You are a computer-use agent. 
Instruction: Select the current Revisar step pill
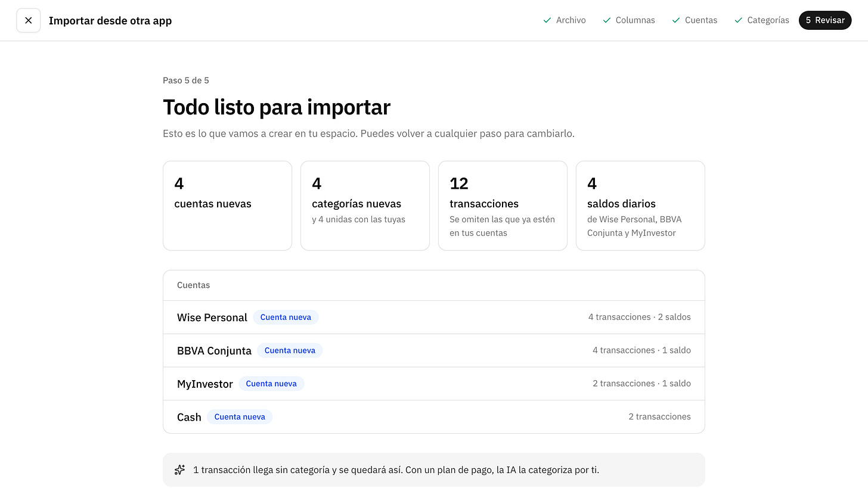pyautogui.click(x=825, y=20)
